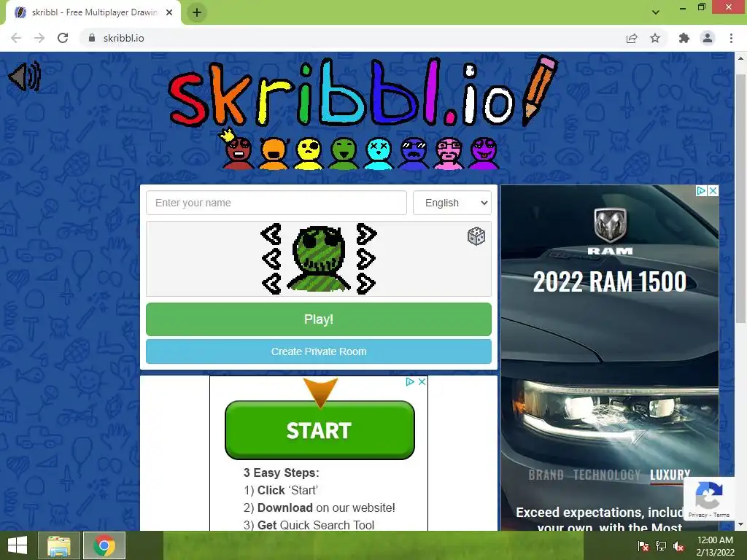This screenshot has height=560, width=747.
Task: Click the red crowned avatar character
Action: coord(238,150)
